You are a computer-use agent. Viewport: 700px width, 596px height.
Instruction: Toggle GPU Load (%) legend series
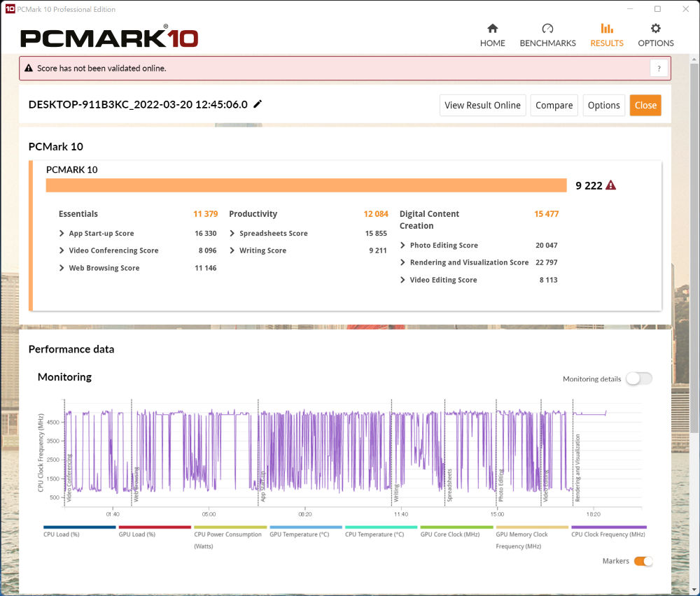click(155, 531)
